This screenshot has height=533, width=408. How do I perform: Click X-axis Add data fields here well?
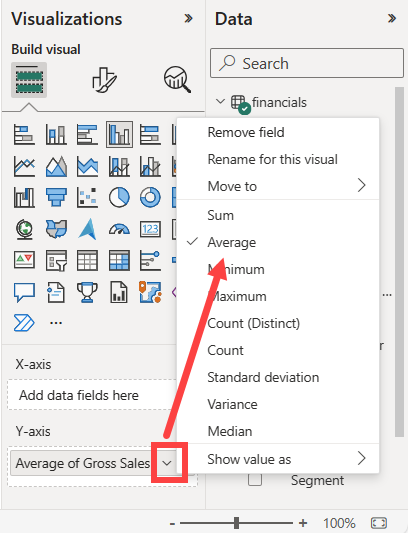92,395
